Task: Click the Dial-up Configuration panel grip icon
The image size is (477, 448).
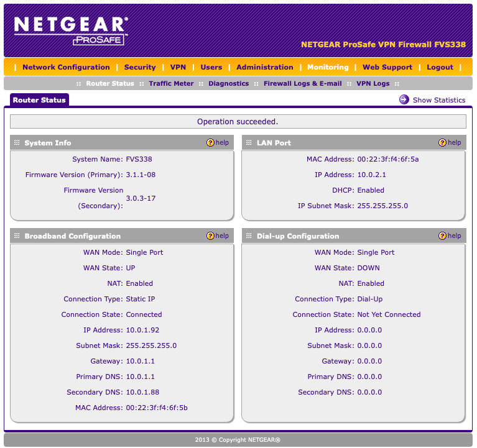Action: (x=249, y=236)
